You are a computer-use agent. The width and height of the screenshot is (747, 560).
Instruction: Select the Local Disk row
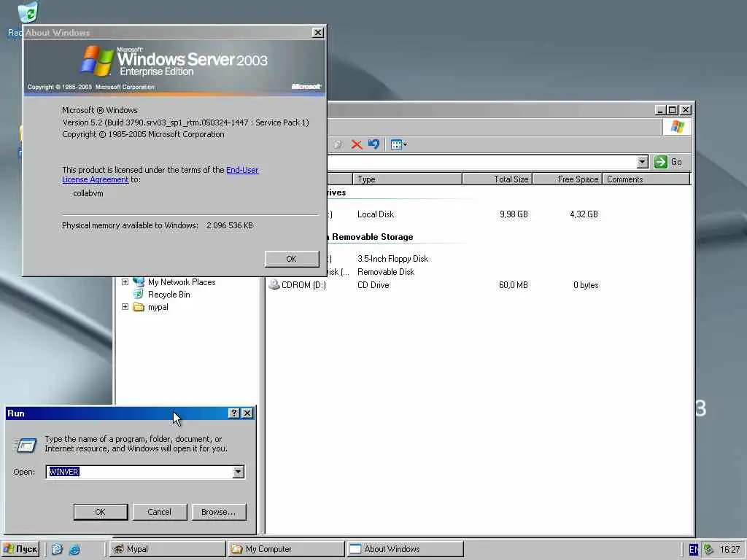click(376, 214)
